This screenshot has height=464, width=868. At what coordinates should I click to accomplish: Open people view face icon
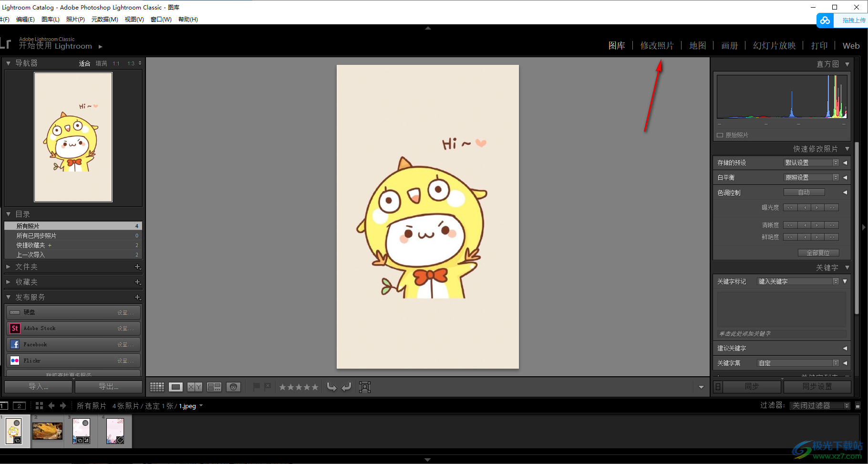(x=233, y=387)
